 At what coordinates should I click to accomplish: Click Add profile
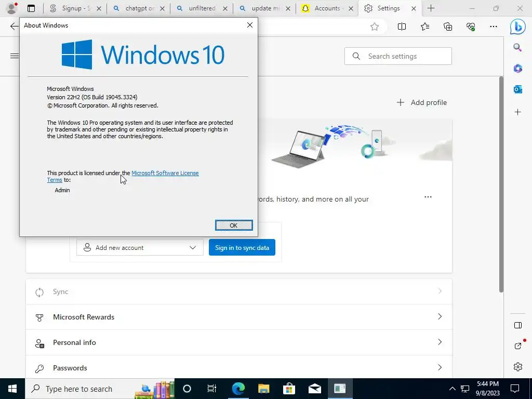pos(422,102)
